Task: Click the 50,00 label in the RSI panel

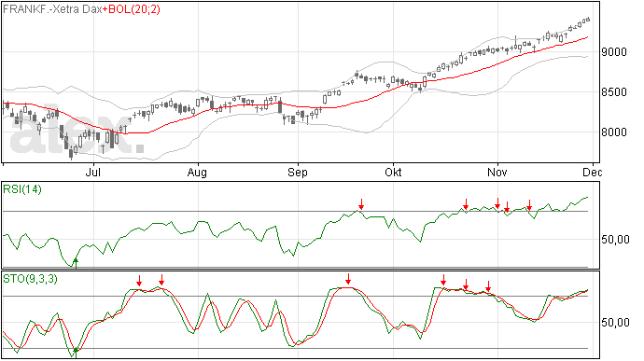Action: (x=615, y=240)
